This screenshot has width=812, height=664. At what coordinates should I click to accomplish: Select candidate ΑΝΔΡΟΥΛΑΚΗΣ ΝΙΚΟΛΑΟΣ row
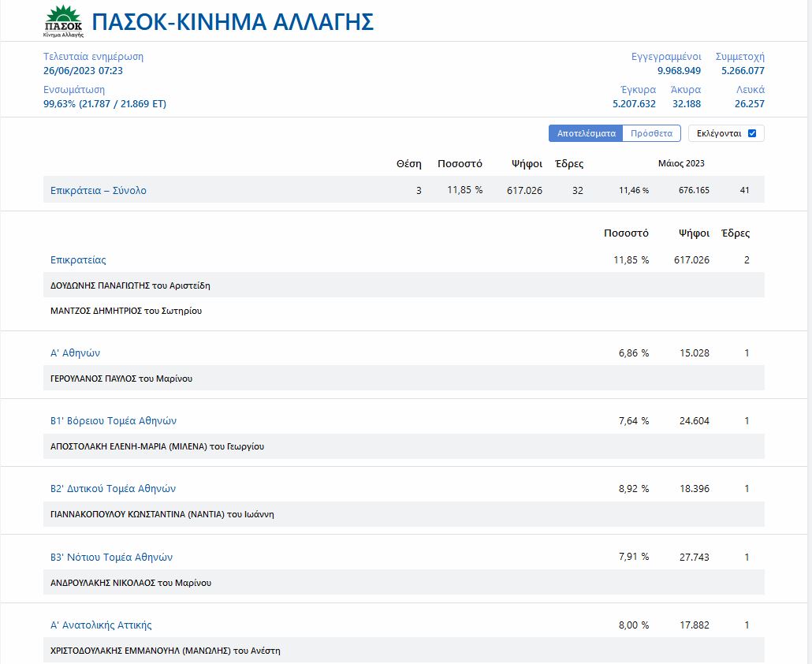[x=131, y=583]
